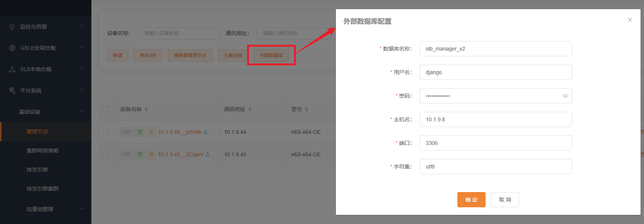Check the 10.1.9.45 row checkbox
The height and width of the screenshot is (224, 644).
coord(106,154)
